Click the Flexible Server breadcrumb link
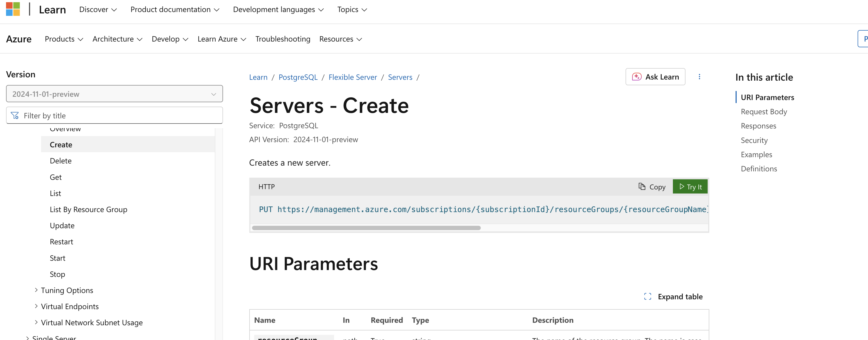Image resolution: width=868 pixels, height=340 pixels. tap(352, 77)
